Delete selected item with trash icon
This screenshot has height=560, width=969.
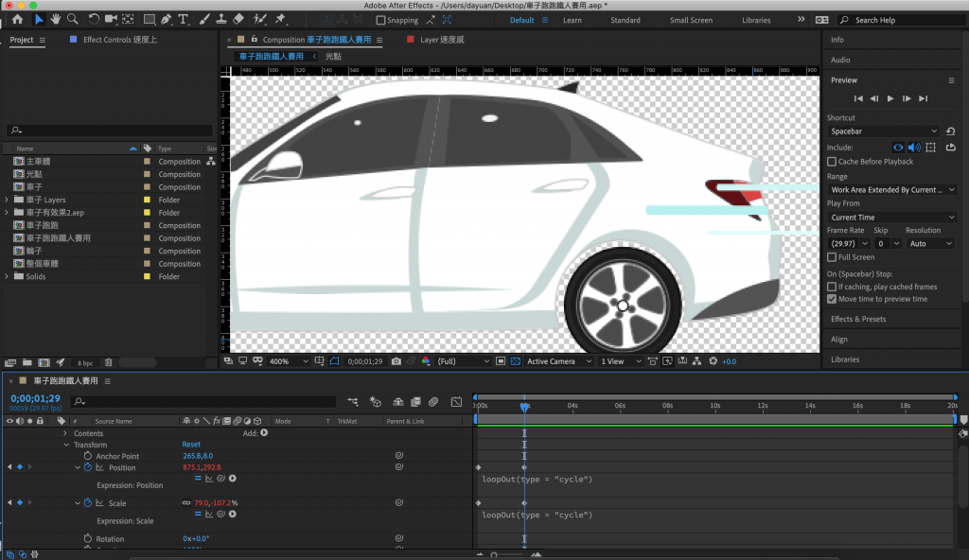[109, 362]
